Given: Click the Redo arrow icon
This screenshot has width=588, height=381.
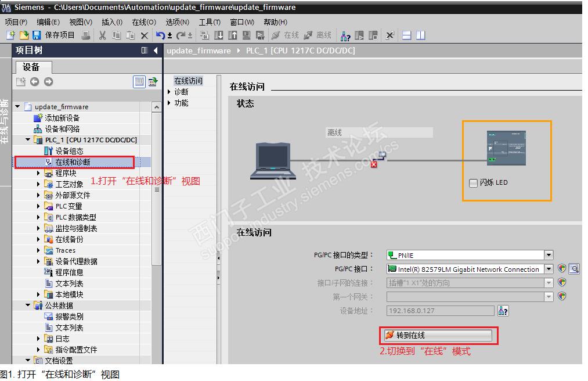Looking at the screenshot, I should click(x=181, y=35).
